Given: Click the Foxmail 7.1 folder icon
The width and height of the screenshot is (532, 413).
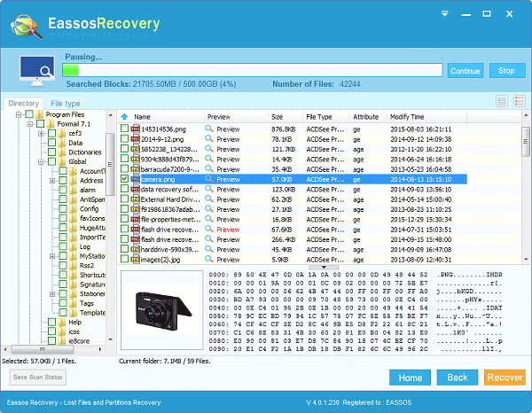Looking at the screenshot, I should [x=51, y=124].
